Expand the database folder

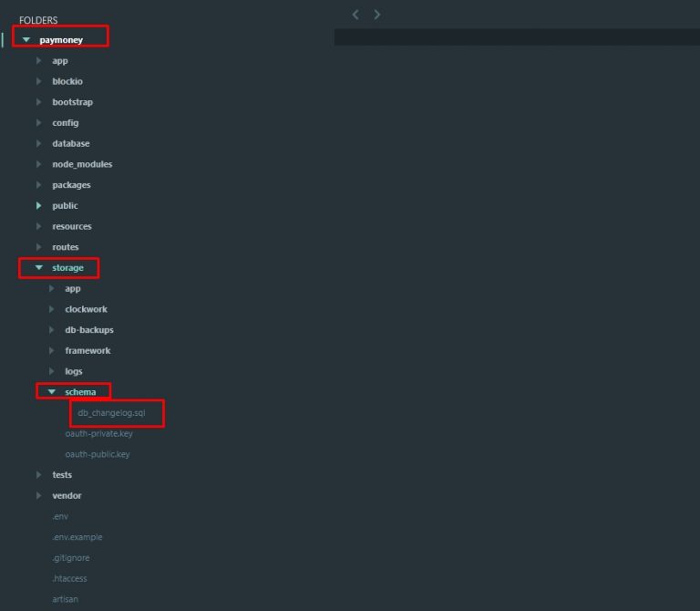(x=70, y=143)
